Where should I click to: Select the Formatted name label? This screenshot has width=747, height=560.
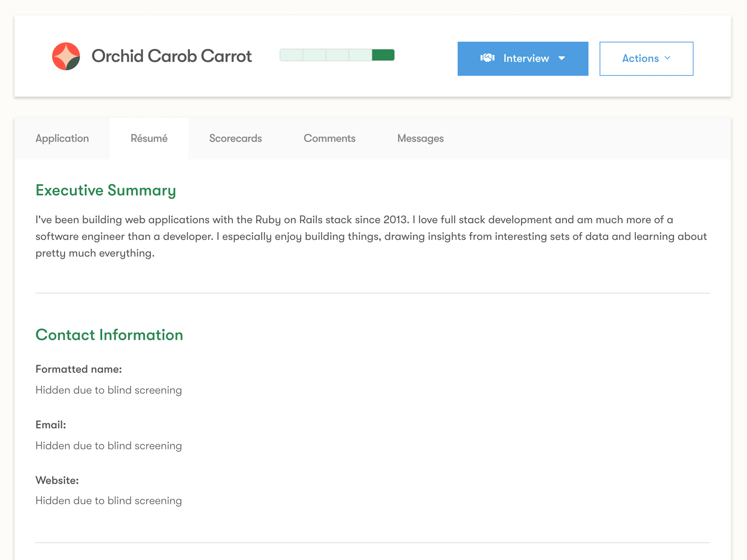(x=78, y=369)
